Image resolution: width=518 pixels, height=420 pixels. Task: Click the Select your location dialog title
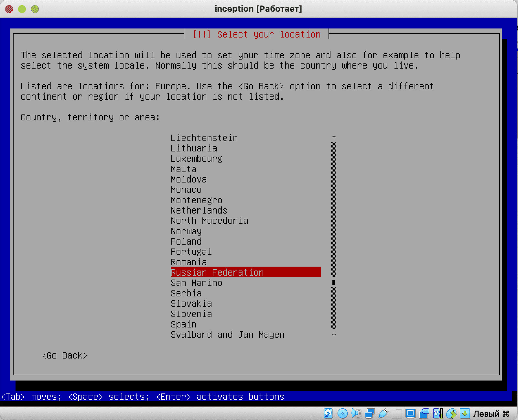(256, 34)
